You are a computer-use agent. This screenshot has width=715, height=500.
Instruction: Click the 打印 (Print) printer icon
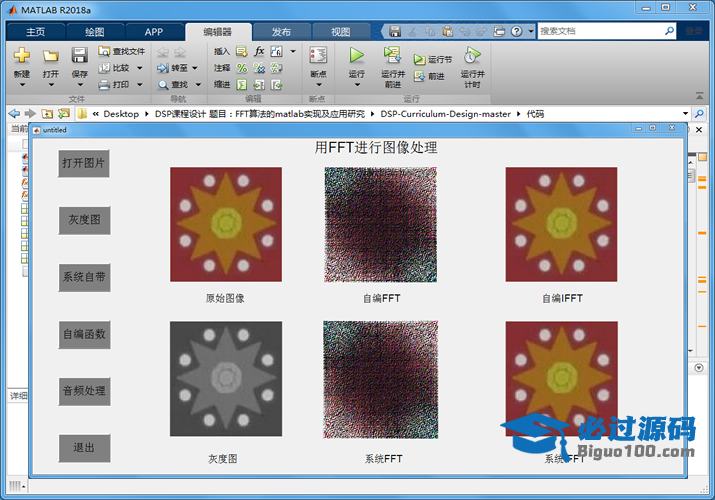[104, 85]
